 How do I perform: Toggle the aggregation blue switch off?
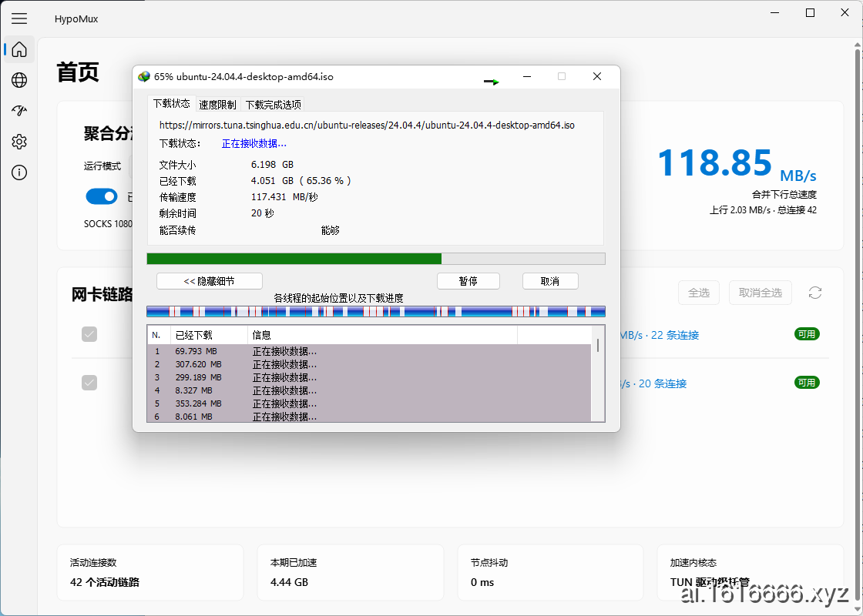tap(102, 196)
